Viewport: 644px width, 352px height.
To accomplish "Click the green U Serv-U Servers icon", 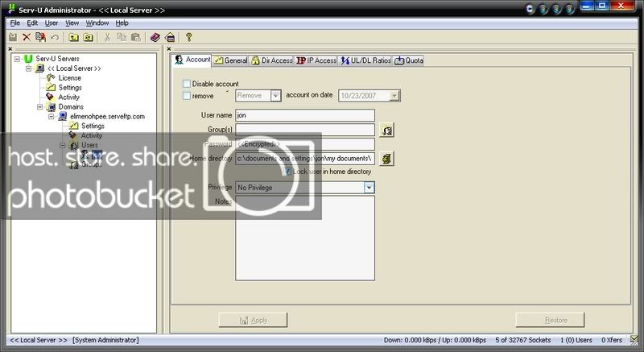I will 28,59.
